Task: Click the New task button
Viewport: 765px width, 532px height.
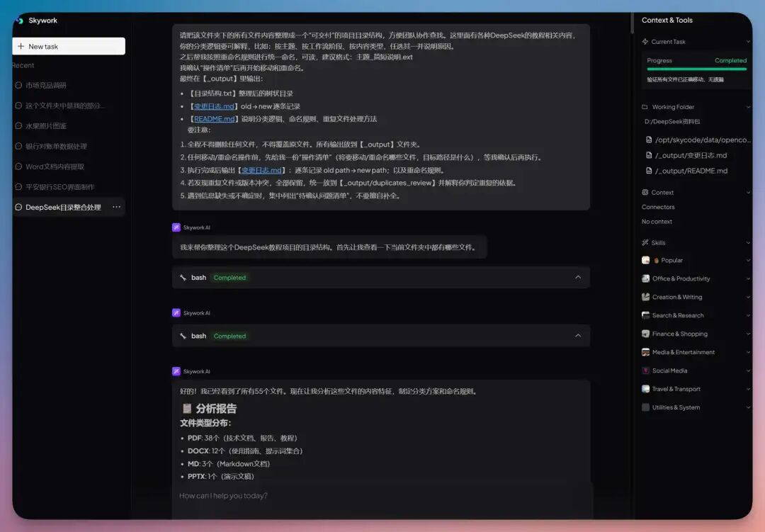Action: 68,46
